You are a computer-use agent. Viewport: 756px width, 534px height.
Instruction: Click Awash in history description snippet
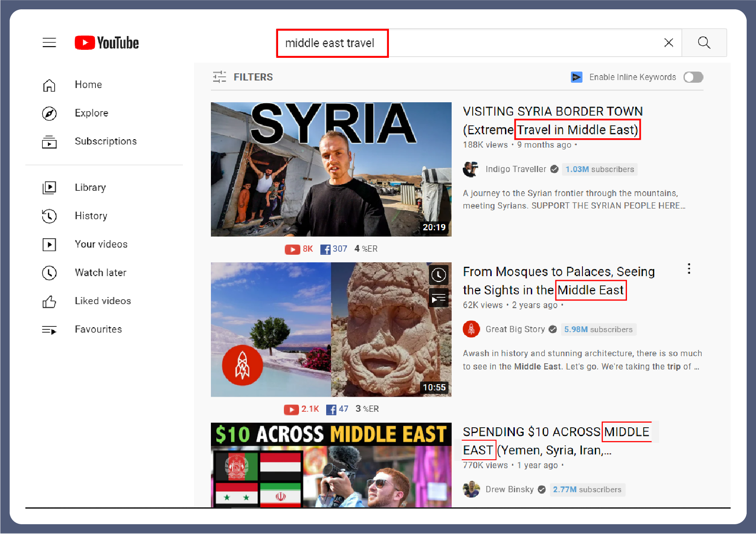(582, 360)
